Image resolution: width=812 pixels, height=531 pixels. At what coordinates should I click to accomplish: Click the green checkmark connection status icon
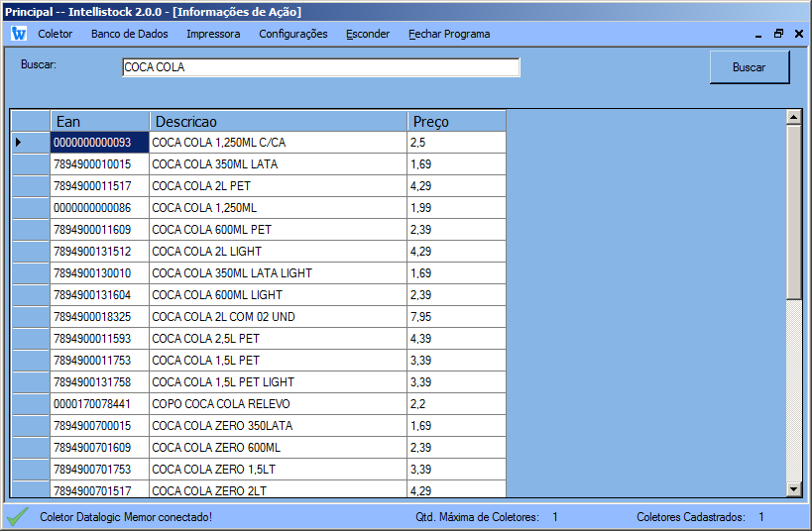tap(18, 516)
